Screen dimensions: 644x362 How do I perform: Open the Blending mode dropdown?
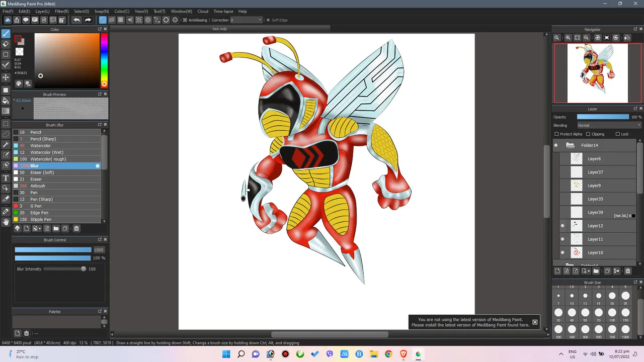pyautogui.click(x=609, y=125)
